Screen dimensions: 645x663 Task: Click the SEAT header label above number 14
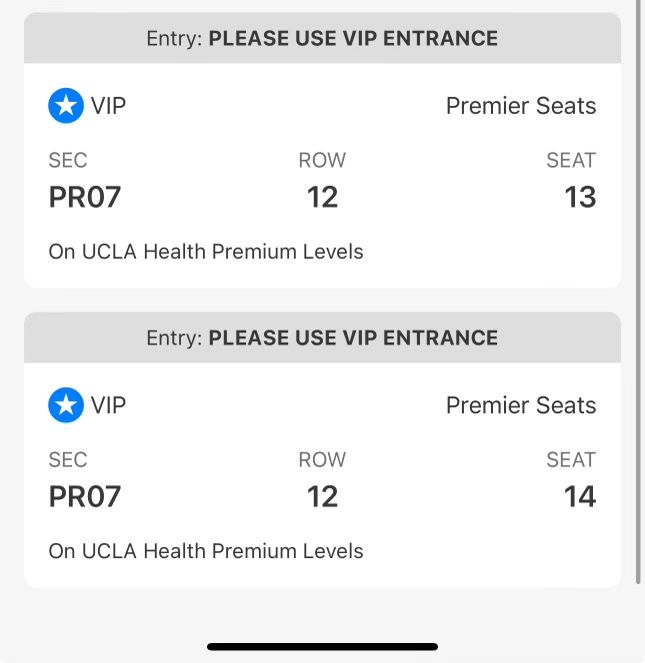[571, 459]
